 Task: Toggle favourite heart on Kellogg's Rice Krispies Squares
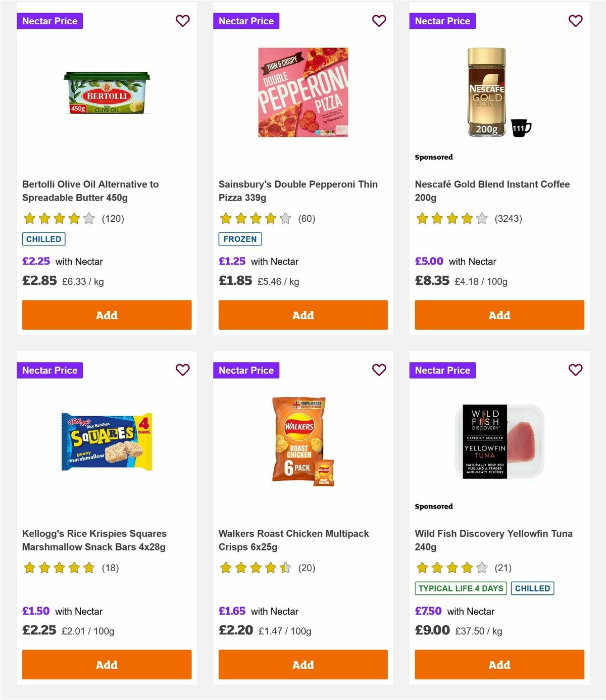182,370
